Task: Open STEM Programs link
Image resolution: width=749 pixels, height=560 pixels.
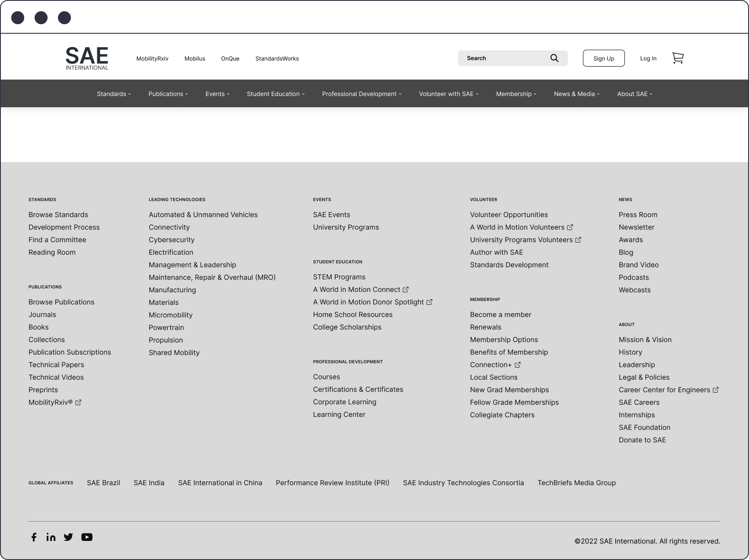Action: click(x=339, y=277)
